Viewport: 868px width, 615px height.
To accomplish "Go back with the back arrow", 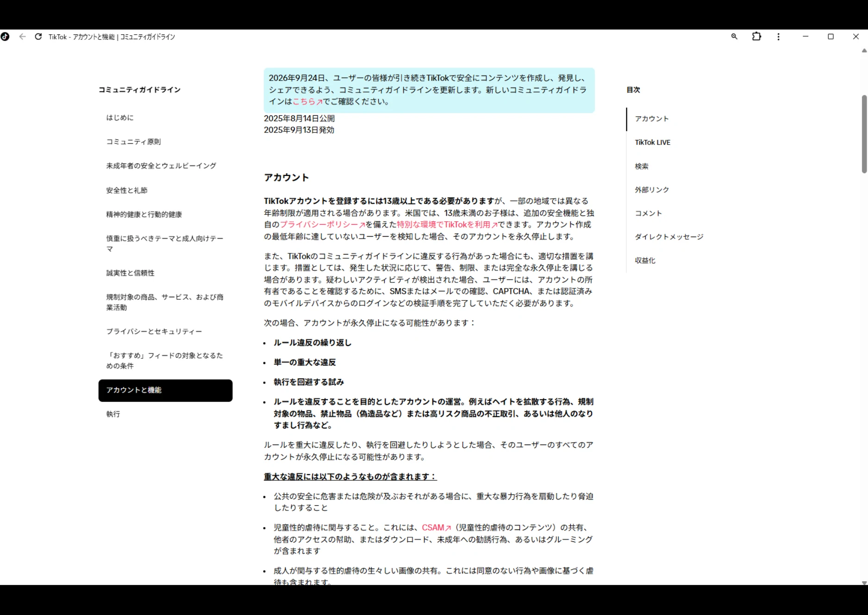I will tap(22, 37).
